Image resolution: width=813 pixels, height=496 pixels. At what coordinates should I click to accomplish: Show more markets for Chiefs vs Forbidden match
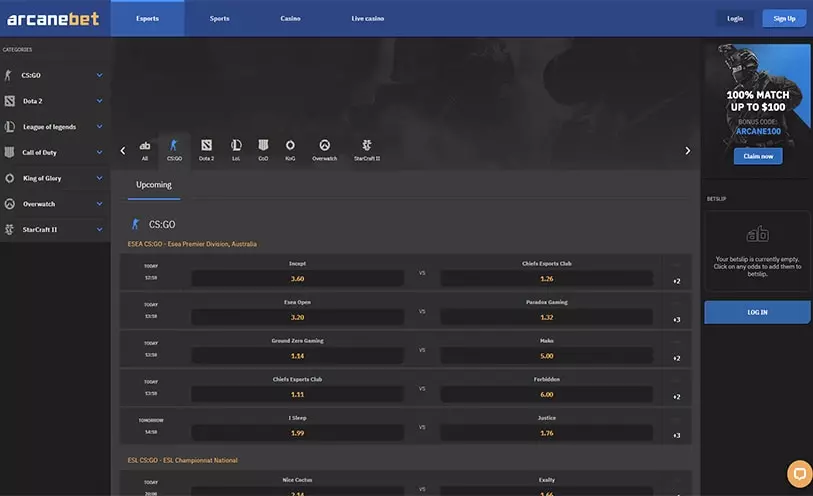click(x=677, y=397)
